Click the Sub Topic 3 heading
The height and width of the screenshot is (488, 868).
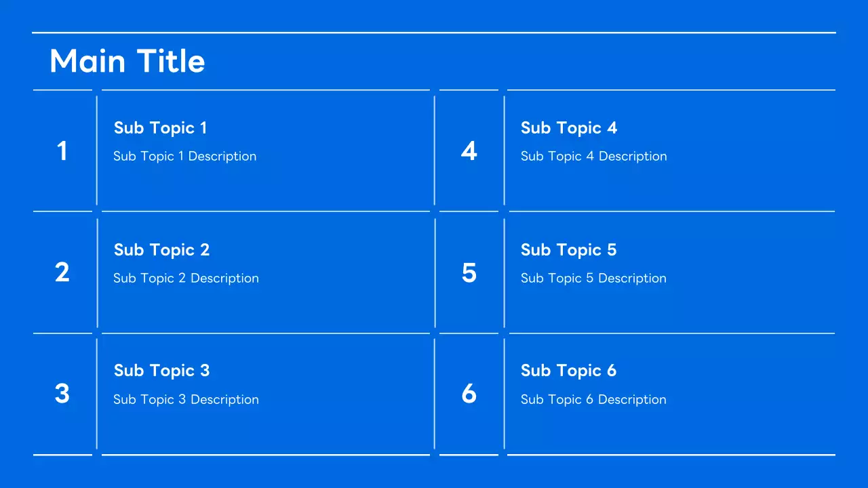coord(162,371)
